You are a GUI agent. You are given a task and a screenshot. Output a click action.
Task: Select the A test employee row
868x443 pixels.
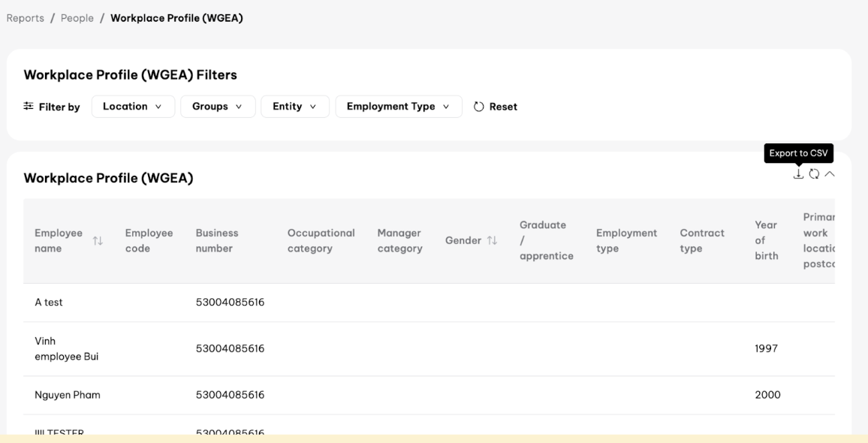[x=49, y=303]
